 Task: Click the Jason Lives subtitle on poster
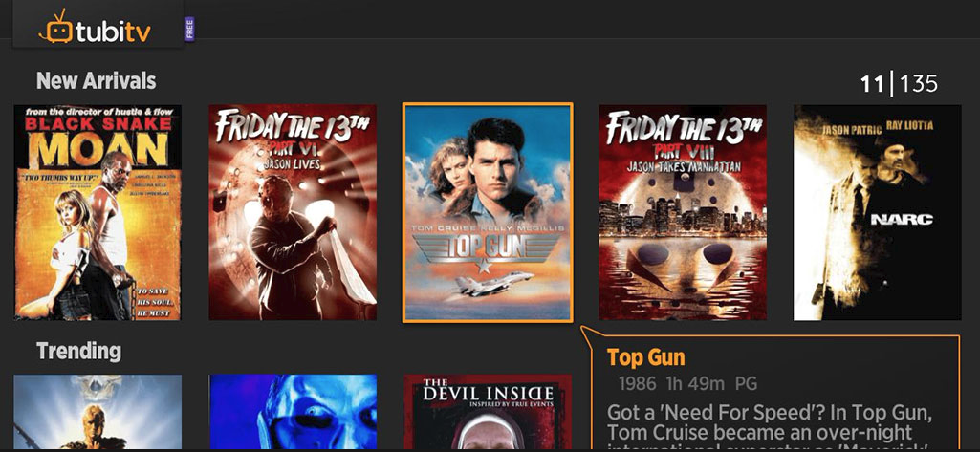click(292, 164)
